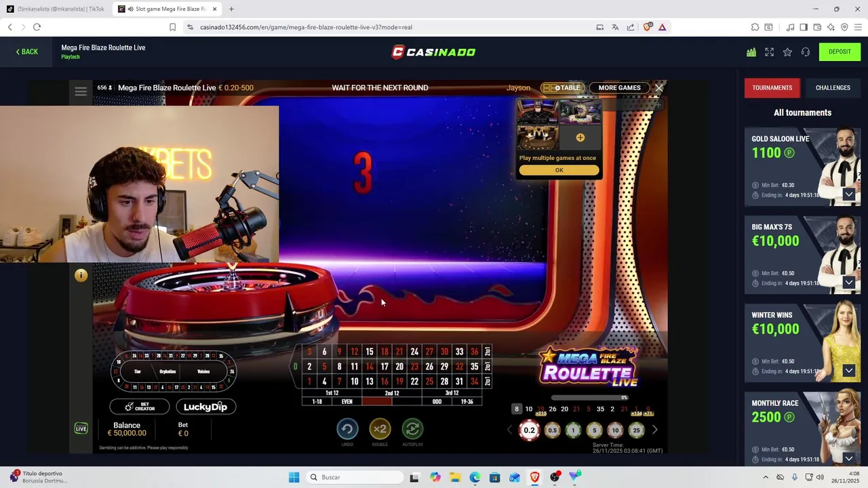868x488 pixels.
Task: Open browser main menu hamburger
Action: pos(858,27)
